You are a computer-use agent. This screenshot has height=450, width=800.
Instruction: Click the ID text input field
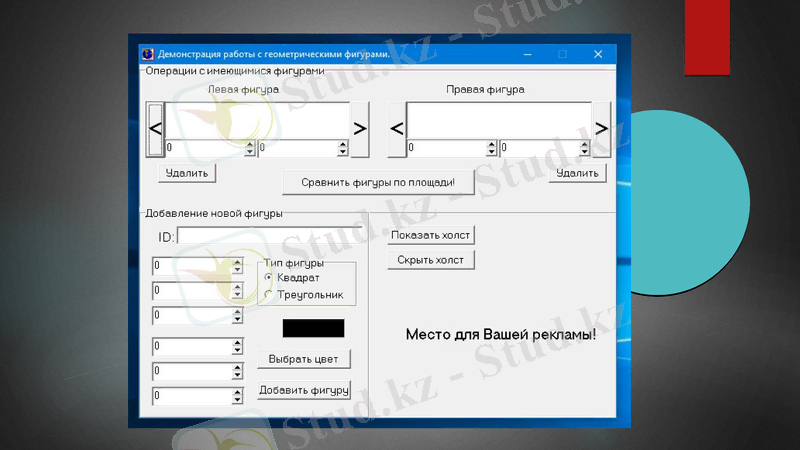[270, 237]
